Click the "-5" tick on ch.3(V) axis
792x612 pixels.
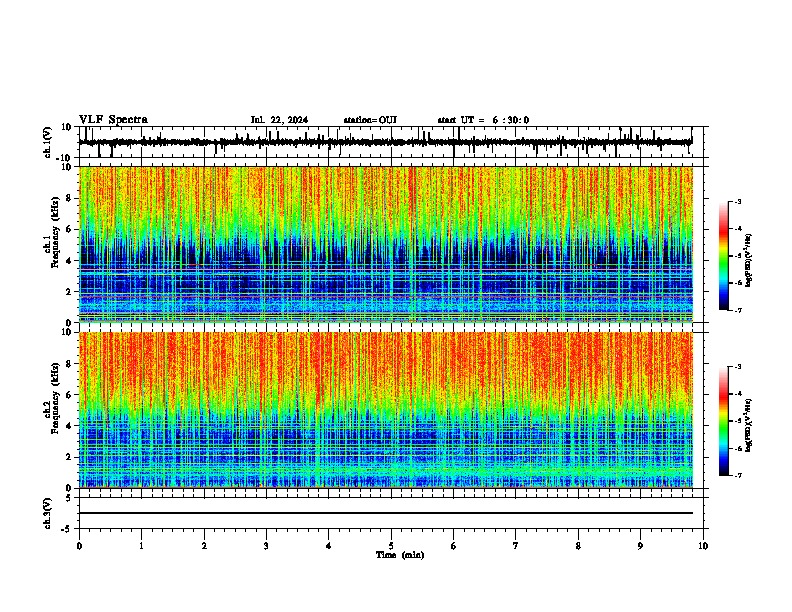pyautogui.click(x=67, y=529)
